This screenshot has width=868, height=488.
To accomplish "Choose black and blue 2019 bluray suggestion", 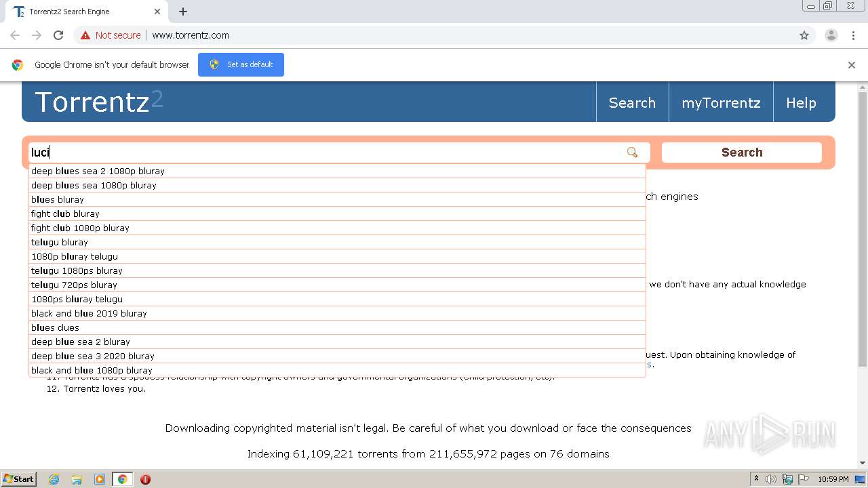I will pyautogui.click(x=337, y=313).
